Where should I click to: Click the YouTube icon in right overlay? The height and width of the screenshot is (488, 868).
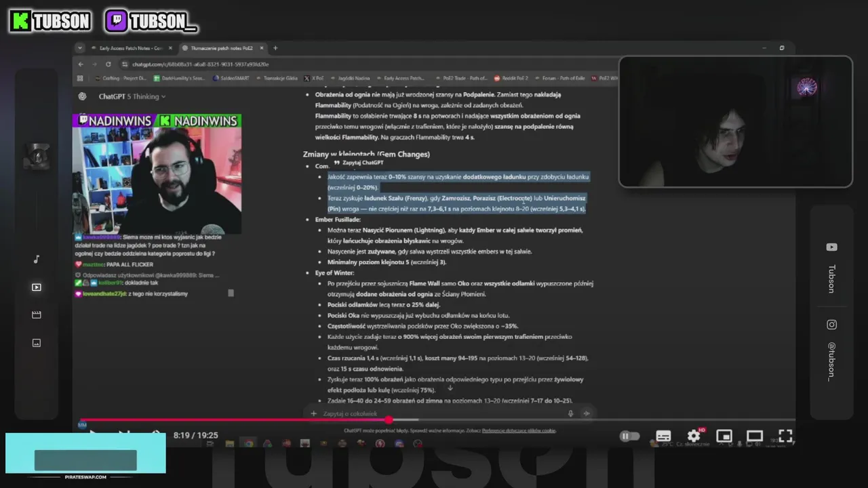(831, 247)
